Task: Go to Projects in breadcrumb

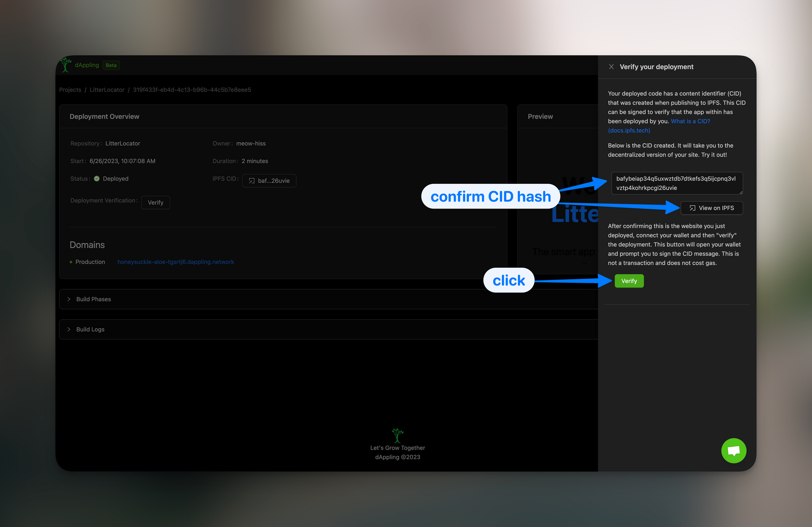Action: [x=70, y=90]
